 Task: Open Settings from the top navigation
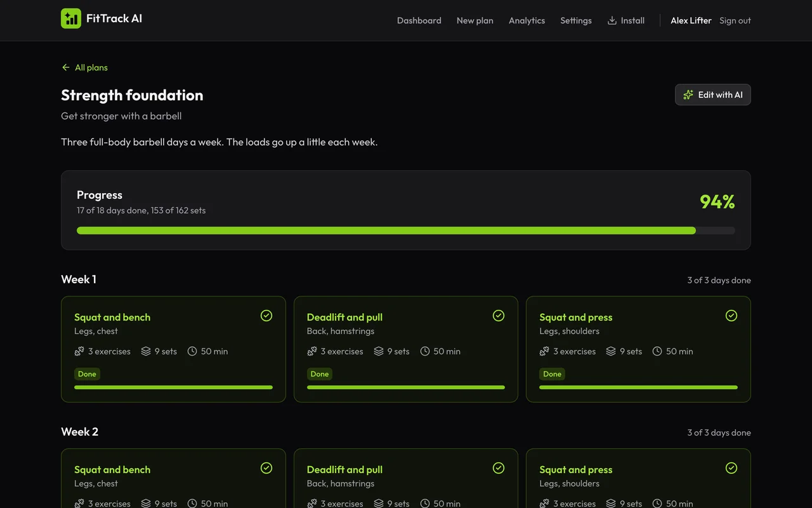point(576,20)
